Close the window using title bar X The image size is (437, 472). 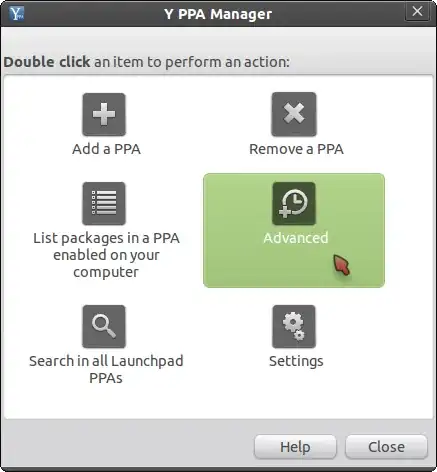pos(417,12)
